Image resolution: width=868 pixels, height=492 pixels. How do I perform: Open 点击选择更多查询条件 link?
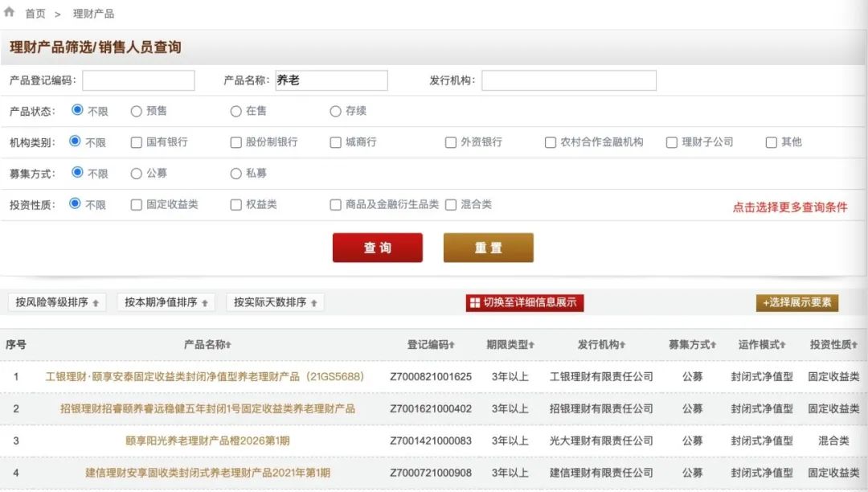click(790, 207)
